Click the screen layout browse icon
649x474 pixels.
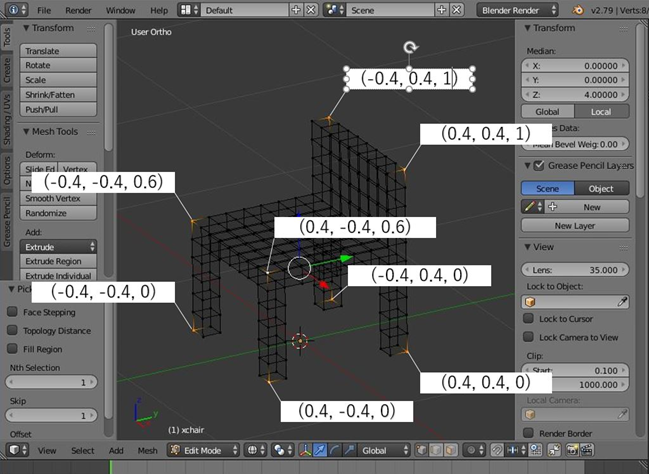[189, 10]
